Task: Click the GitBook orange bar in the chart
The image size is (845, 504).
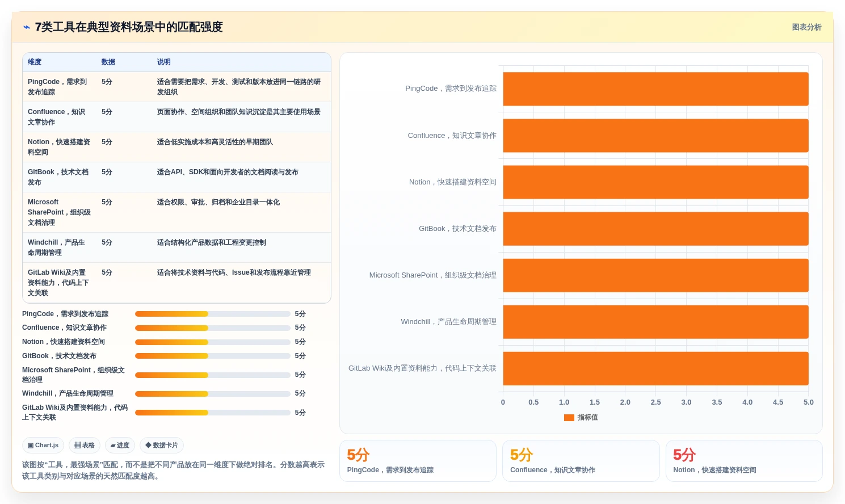Action: coord(655,229)
